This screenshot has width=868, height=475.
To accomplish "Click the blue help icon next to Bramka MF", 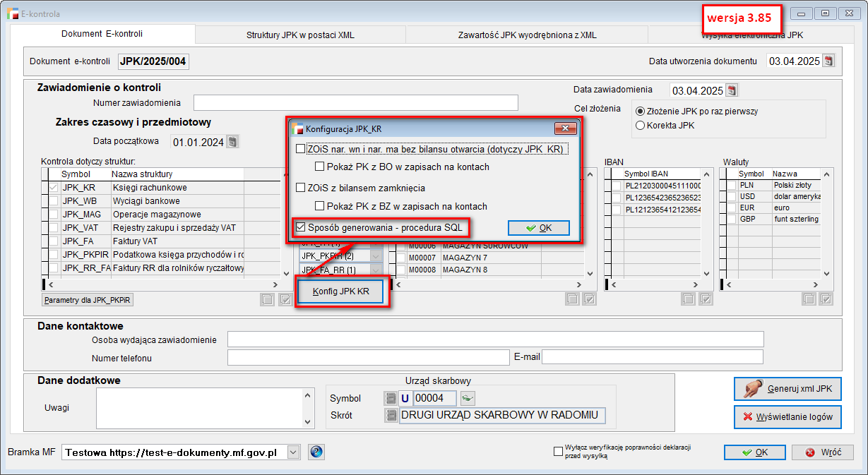I will (316, 452).
